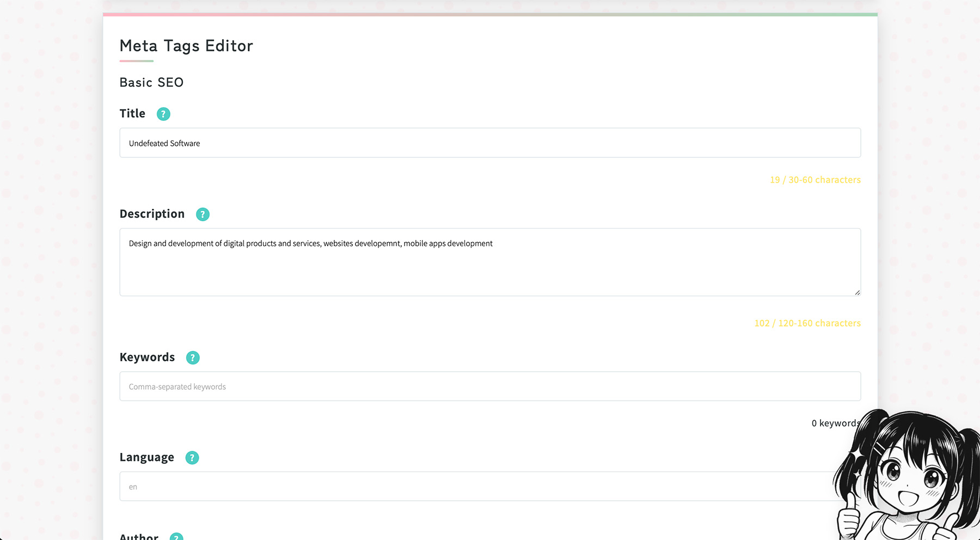The image size is (980, 540).
Task: Select the Basic SEO section header
Action: (x=151, y=82)
